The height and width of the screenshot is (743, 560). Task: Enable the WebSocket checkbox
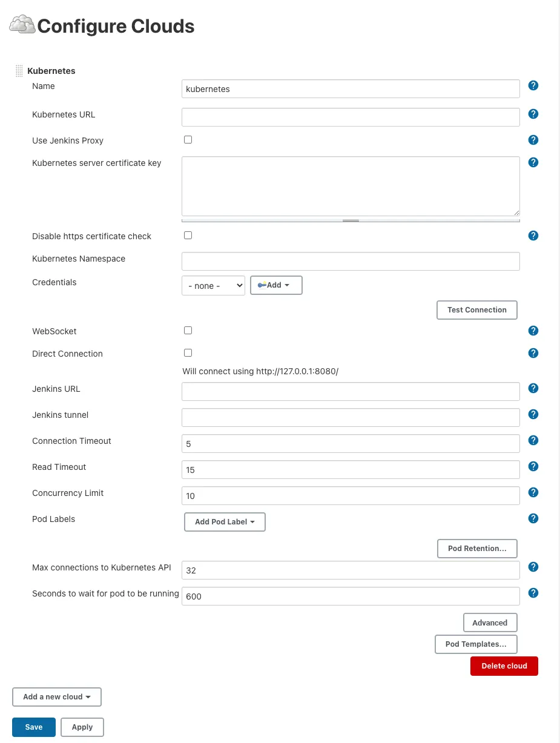188,331
